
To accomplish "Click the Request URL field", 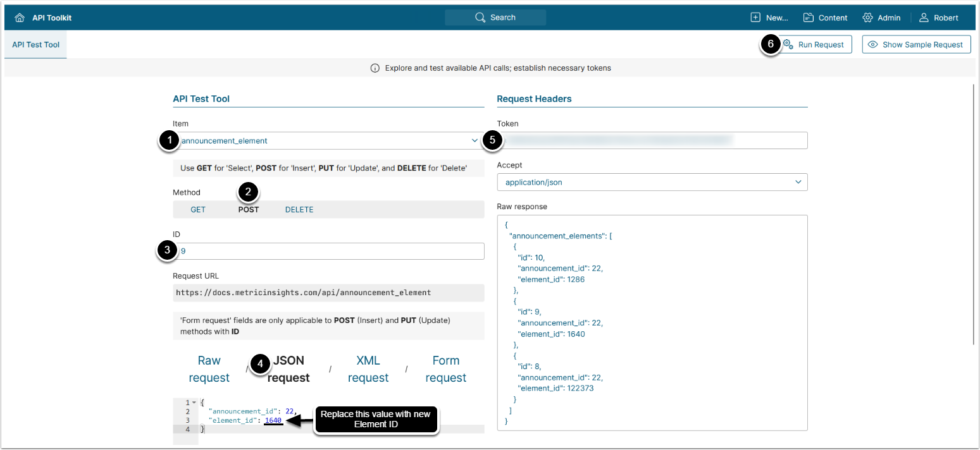I will coord(328,293).
